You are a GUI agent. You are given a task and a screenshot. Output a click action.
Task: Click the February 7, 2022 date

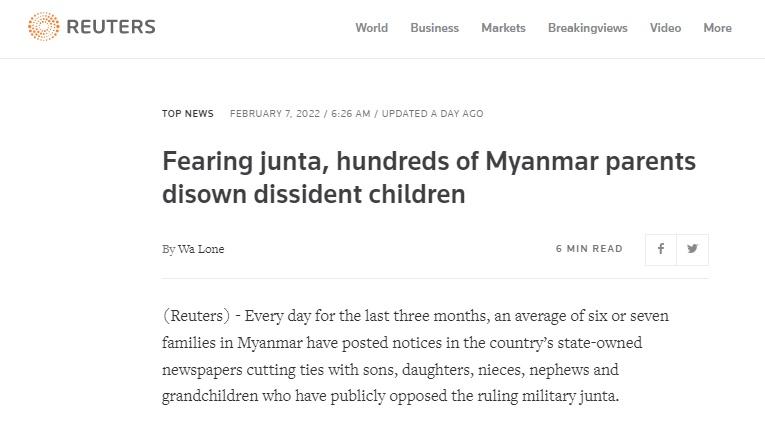[275, 114]
